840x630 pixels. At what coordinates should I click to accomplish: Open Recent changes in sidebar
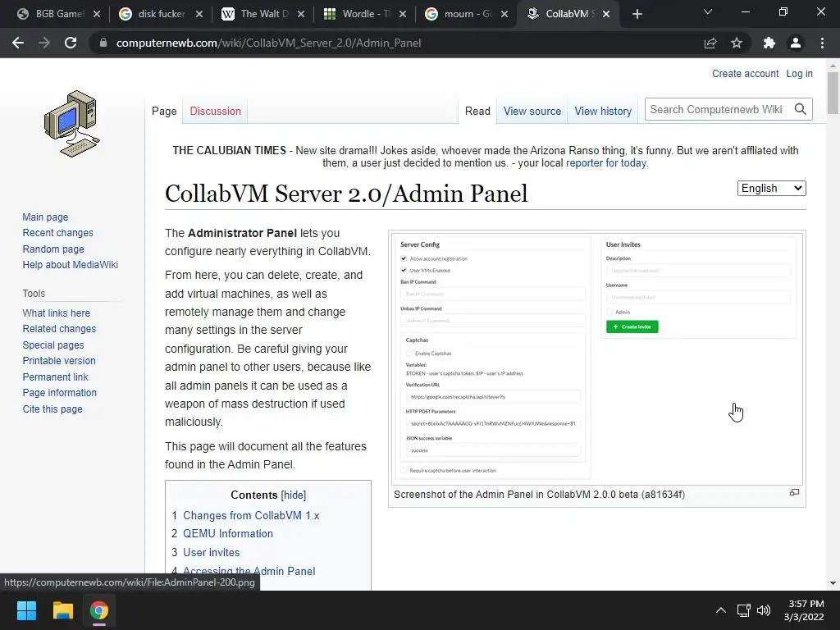coord(58,232)
